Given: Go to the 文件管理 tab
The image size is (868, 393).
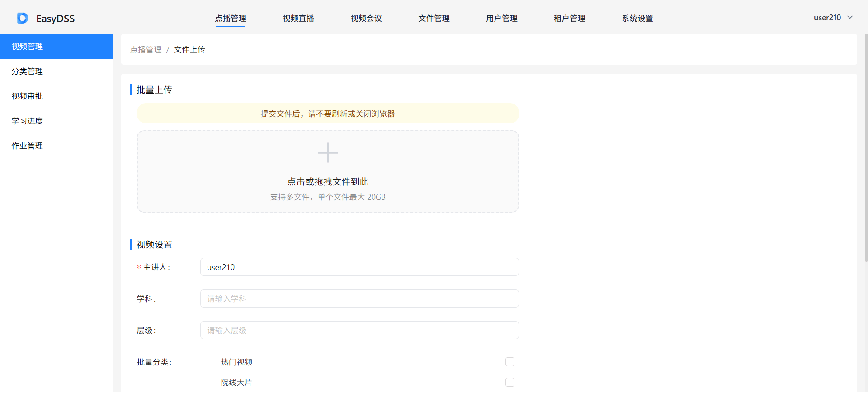Looking at the screenshot, I should pyautogui.click(x=434, y=19).
